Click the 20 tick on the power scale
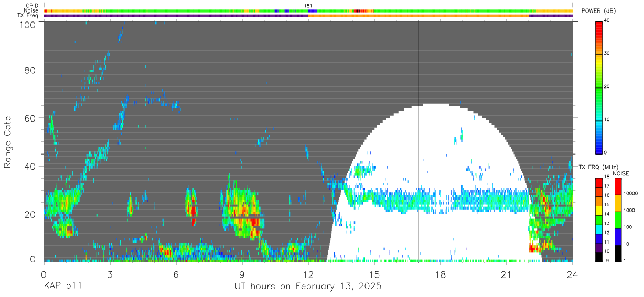The image size is (644, 297). coord(608,86)
